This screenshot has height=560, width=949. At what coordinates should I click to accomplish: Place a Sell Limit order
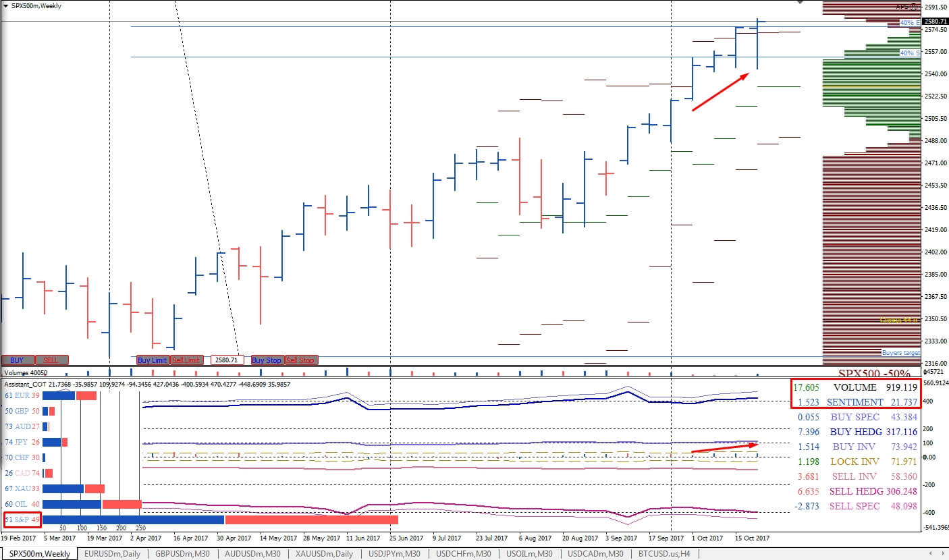(186, 360)
